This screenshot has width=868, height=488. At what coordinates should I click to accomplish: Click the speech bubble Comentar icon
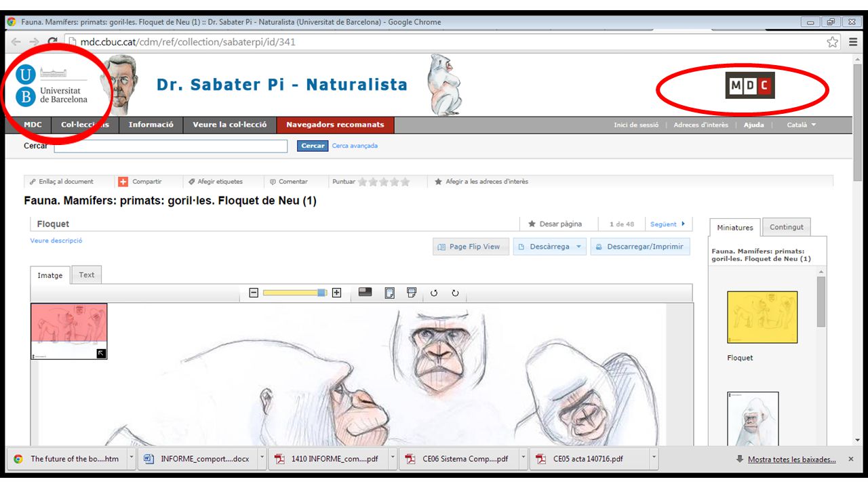(x=273, y=182)
